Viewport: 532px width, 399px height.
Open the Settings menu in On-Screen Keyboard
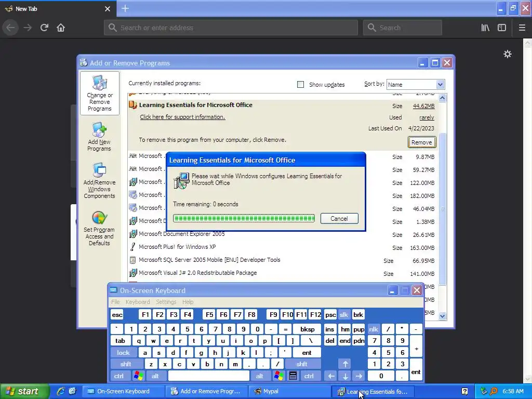pyautogui.click(x=166, y=302)
